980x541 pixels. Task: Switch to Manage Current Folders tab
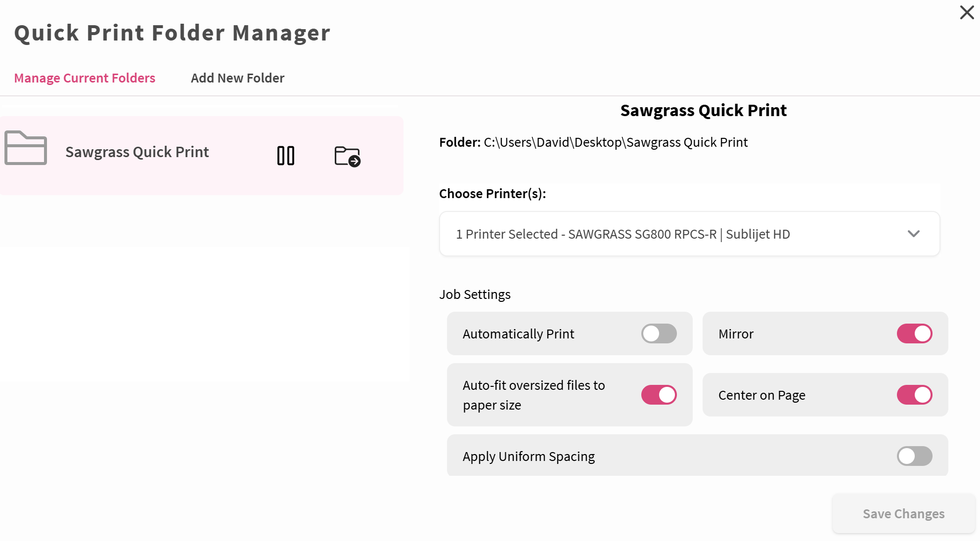pyautogui.click(x=85, y=78)
